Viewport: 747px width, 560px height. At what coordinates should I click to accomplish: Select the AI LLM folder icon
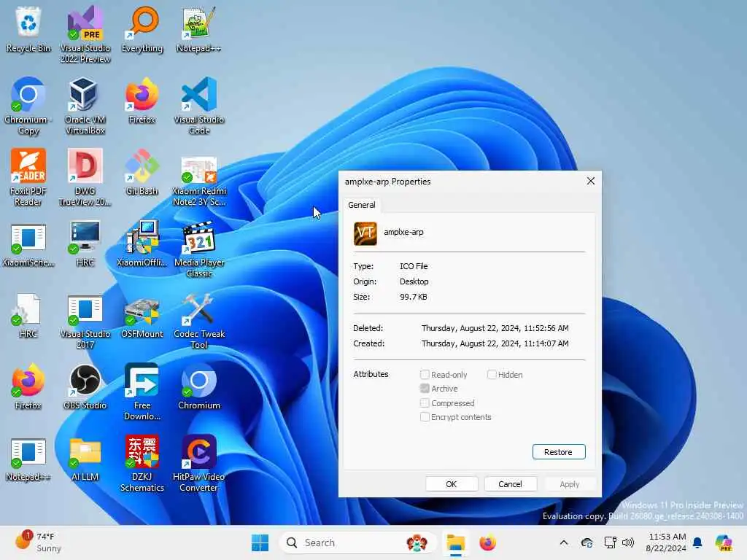[85, 458]
